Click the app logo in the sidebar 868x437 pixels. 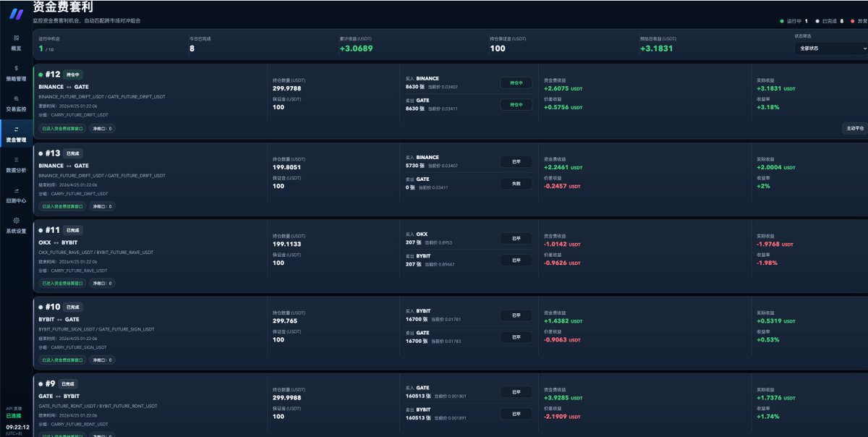(16, 13)
